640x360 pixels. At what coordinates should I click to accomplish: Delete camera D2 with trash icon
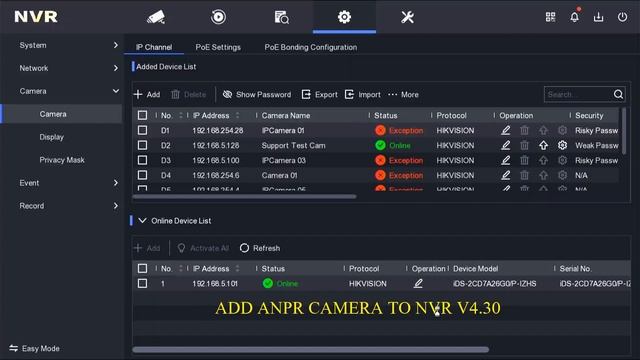(x=524, y=145)
